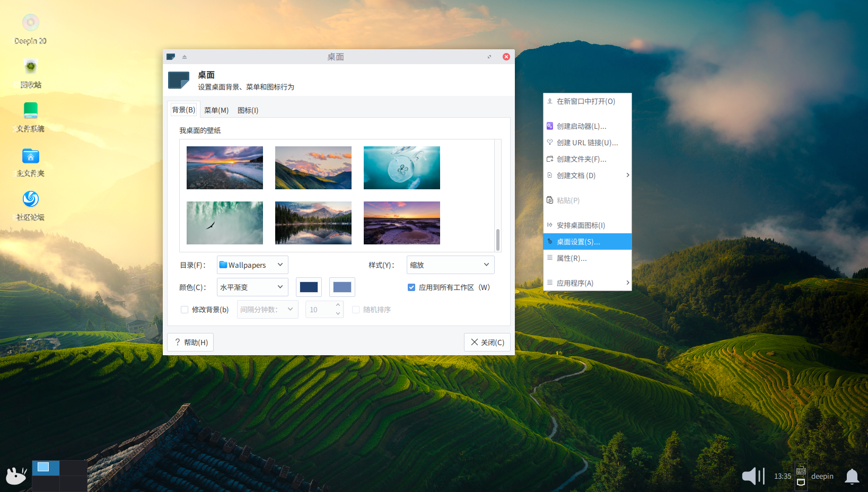Switch to the 背景 tab
Screen dimensions: 868x492
pos(183,110)
